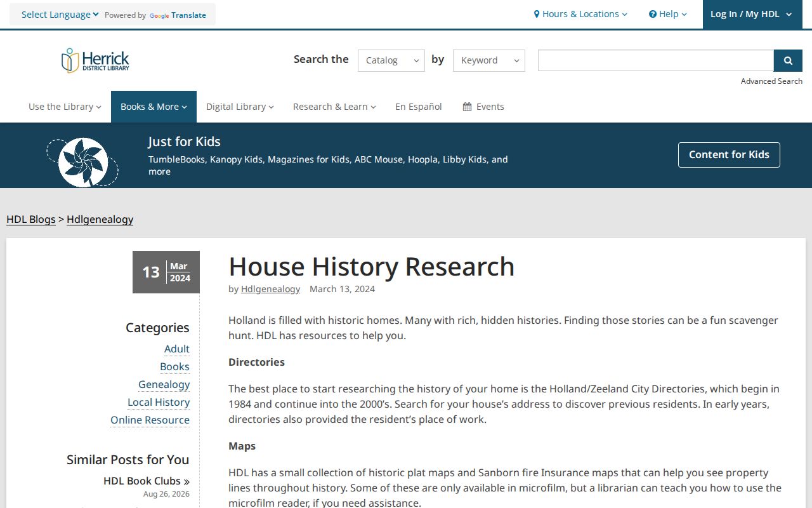
Task: Open the Digital Library menu
Action: tap(240, 107)
